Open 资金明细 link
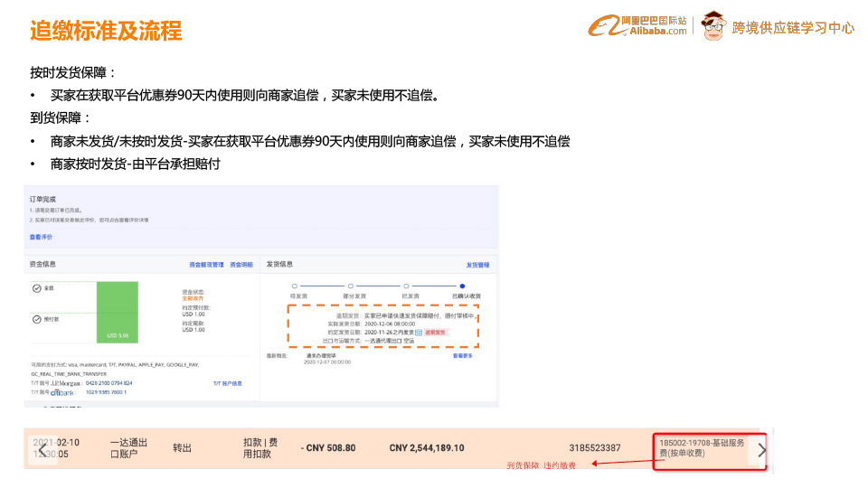This screenshot has height=488, width=868. pos(241,265)
